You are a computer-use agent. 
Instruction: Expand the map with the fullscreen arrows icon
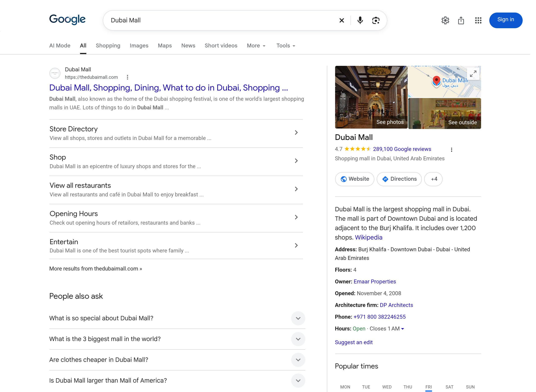pos(473,74)
